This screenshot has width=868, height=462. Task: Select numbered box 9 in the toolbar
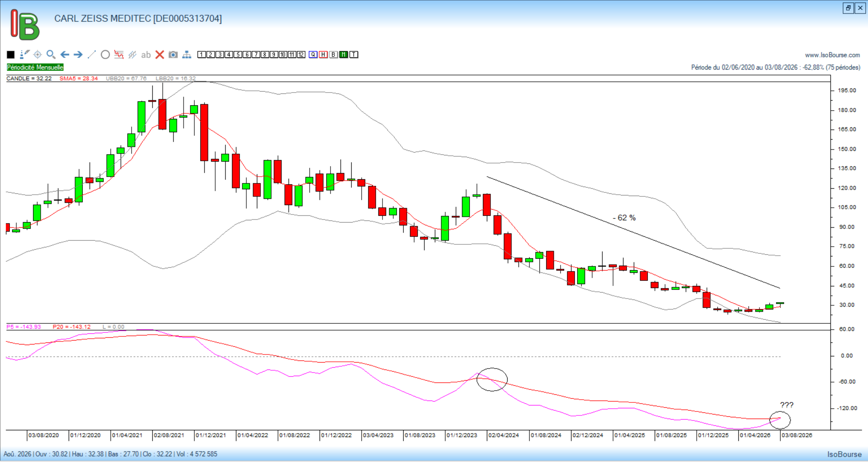274,55
